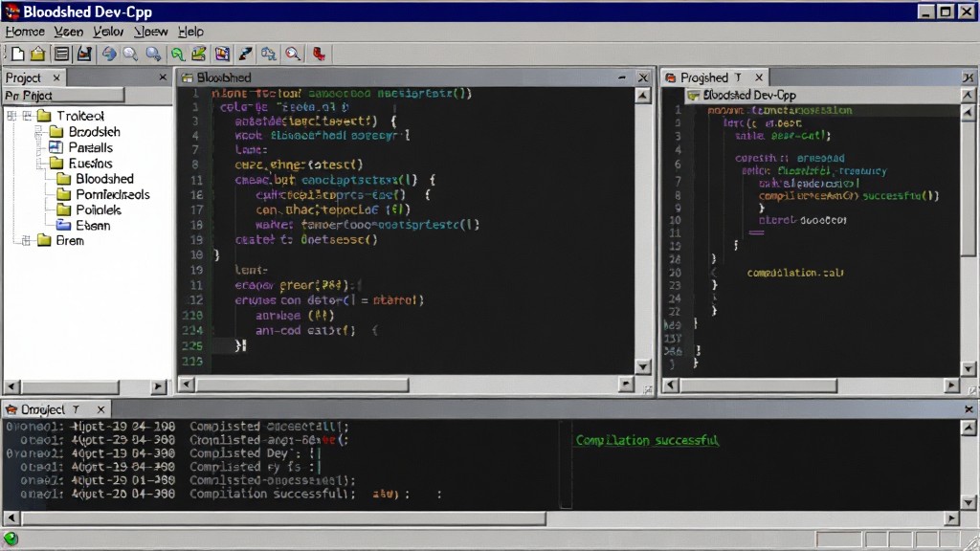Click the yellow Open folder toolbar icon
Image resolution: width=980 pixels, height=551 pixels.
click(x=38, y=54)
